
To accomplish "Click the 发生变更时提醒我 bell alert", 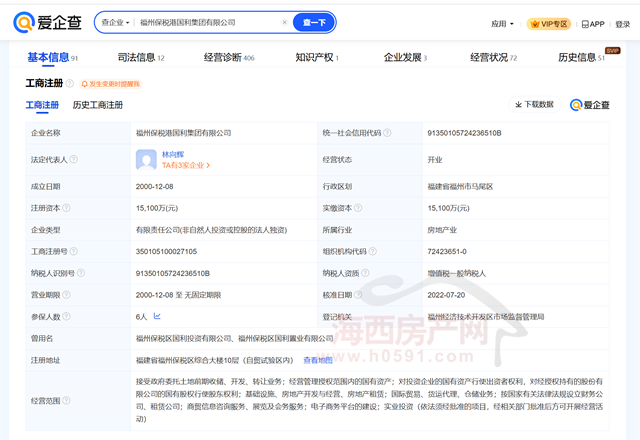I will 118,83.
